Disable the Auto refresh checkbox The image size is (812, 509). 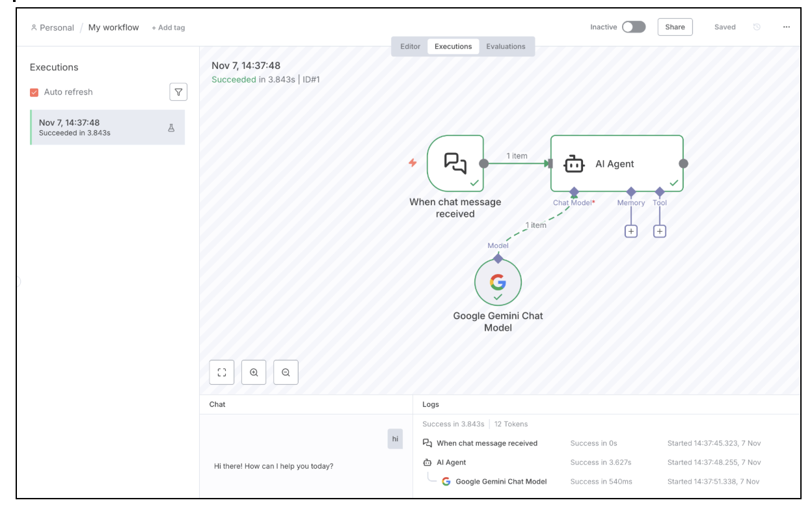[35, 92]
